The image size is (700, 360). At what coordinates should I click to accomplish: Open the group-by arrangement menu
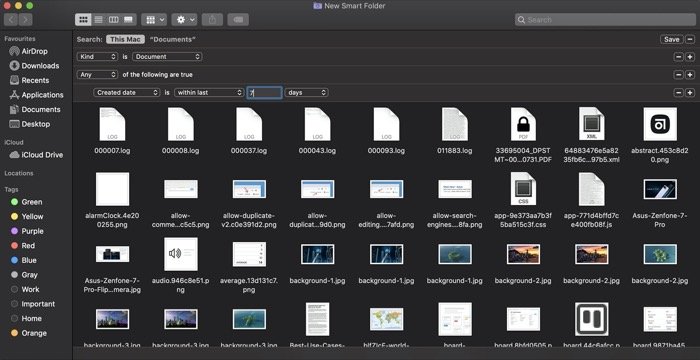click(154, 20)
